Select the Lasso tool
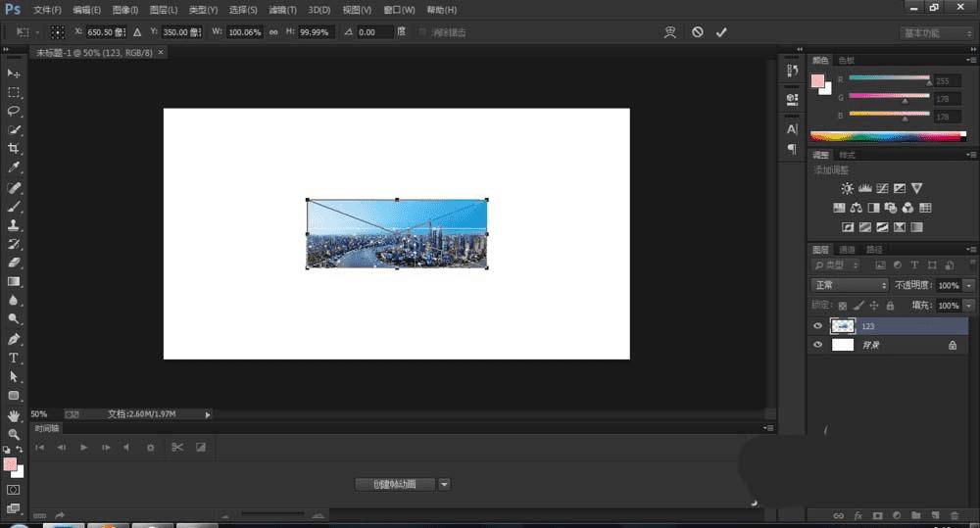 (x=14, y=111)
